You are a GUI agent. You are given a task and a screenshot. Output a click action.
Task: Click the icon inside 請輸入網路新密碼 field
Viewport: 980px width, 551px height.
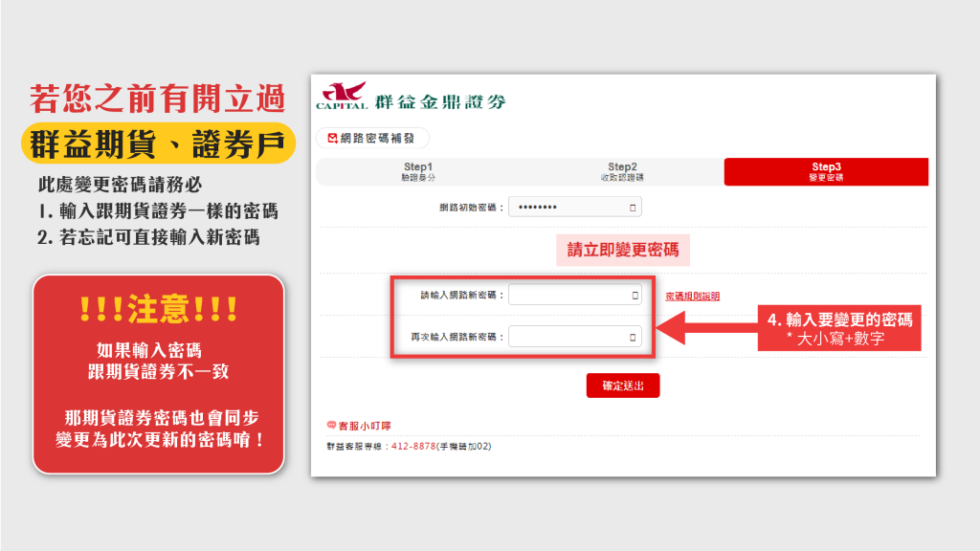pyautogui.click(x=633, y=297)
